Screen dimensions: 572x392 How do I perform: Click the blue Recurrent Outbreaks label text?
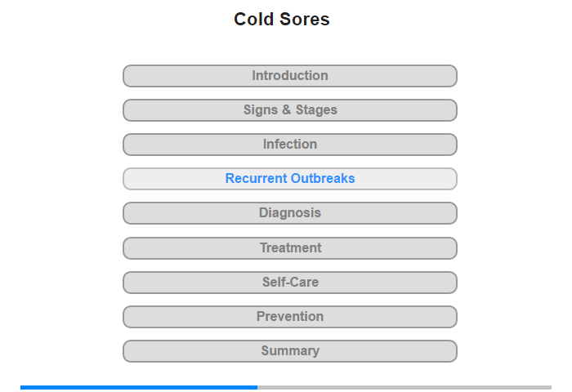[290, 178]
